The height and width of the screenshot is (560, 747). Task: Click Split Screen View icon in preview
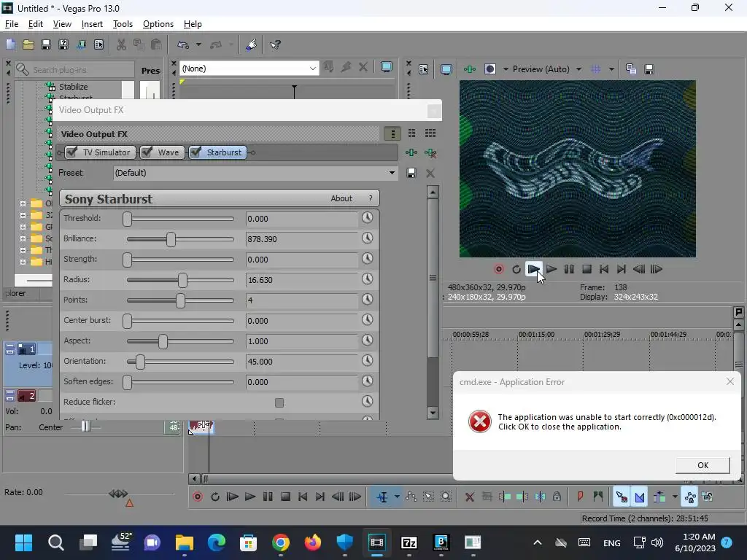489,69
